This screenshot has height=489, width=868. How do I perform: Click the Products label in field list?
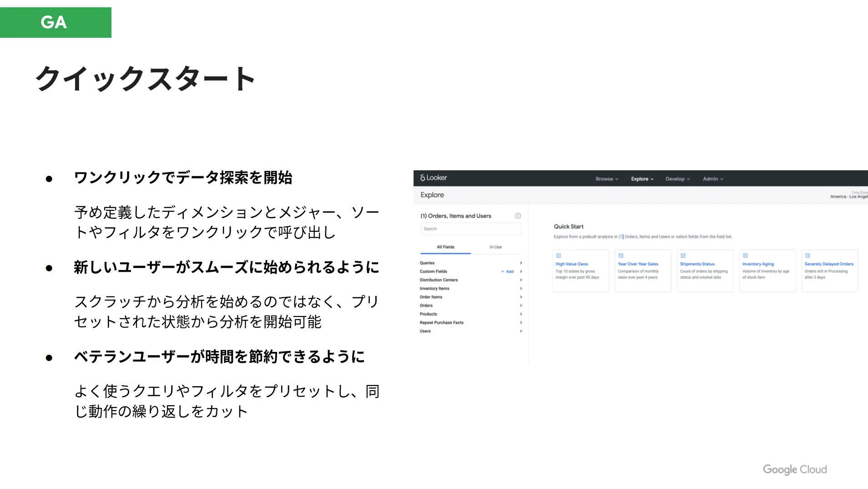point(428,314)
